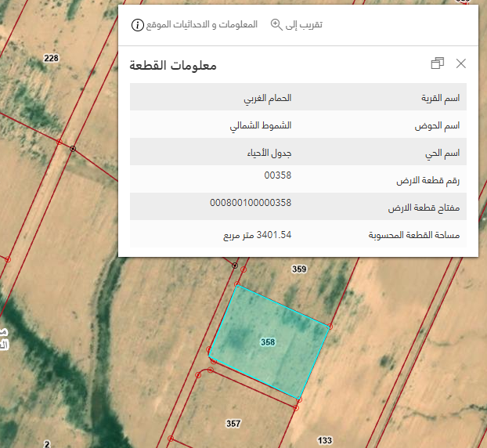This screenshot has height=448, width=487.
Task: Click the magnifier plus icon
Action: (x=276, y=24)
